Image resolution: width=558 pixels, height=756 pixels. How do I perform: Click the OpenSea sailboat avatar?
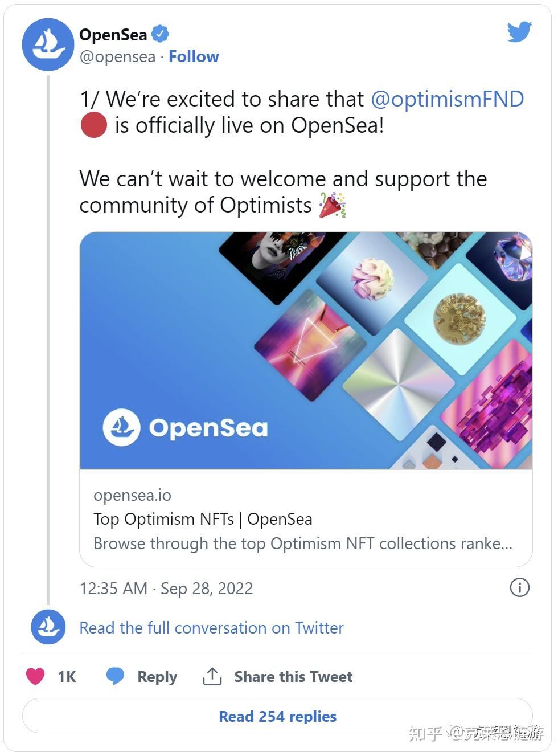click(48, 44)
